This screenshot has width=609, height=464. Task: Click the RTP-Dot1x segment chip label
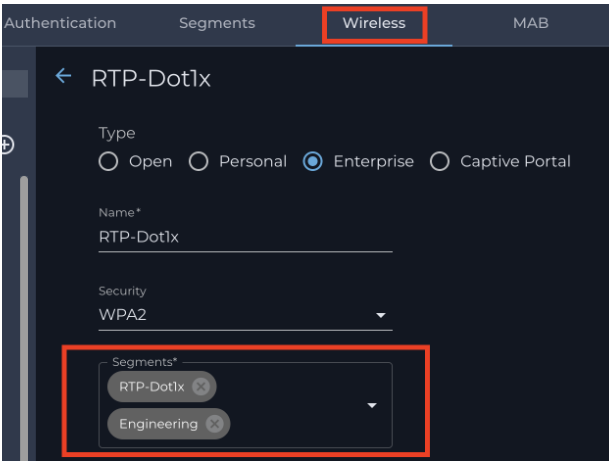151,387
